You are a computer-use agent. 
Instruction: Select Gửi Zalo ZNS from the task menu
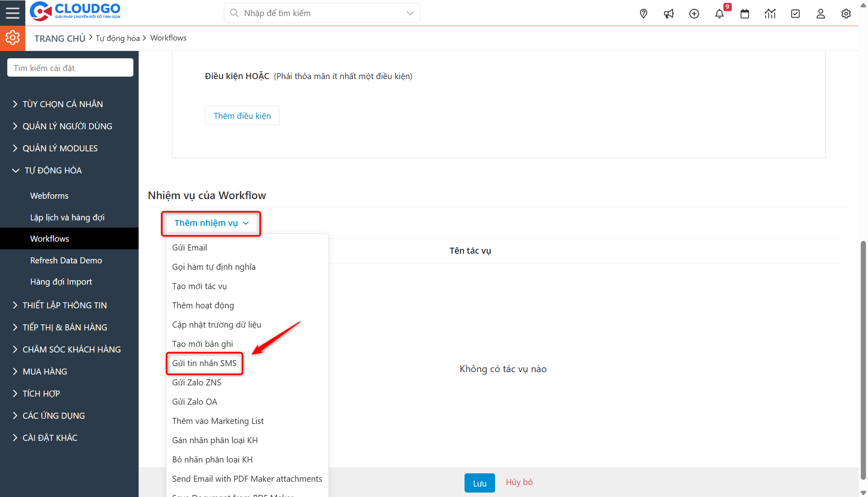(197, 382)
